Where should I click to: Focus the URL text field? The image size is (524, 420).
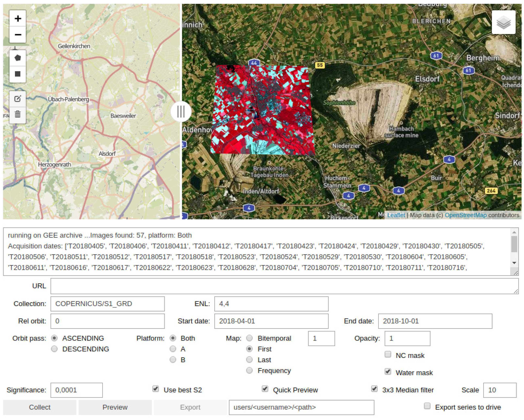tap(284, 286)
